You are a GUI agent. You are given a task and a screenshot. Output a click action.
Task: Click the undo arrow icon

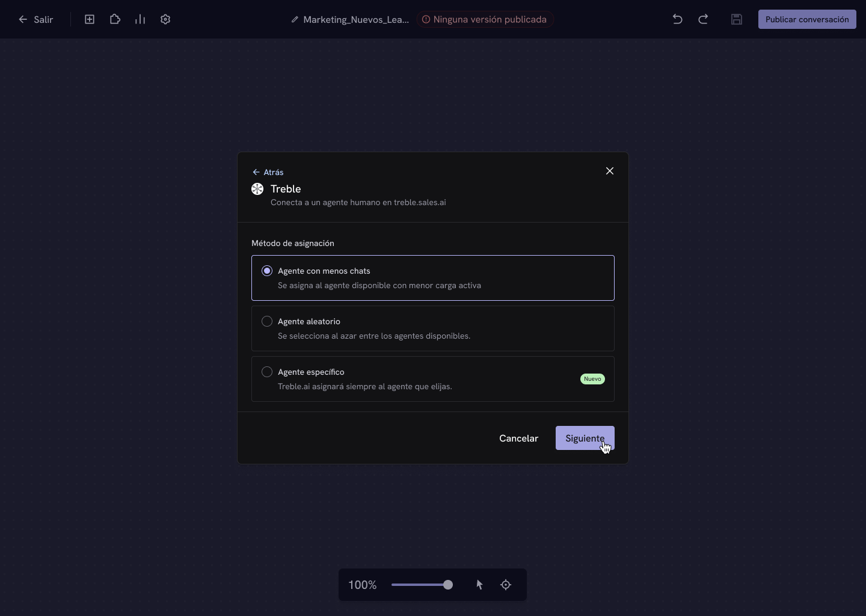(677, 19)
